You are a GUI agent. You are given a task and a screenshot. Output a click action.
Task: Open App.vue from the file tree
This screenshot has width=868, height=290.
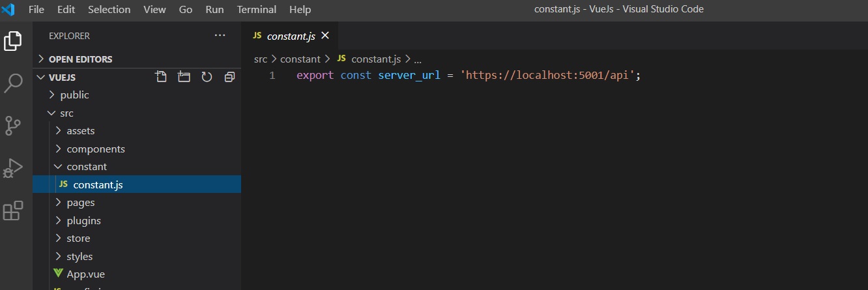(85, 274)
